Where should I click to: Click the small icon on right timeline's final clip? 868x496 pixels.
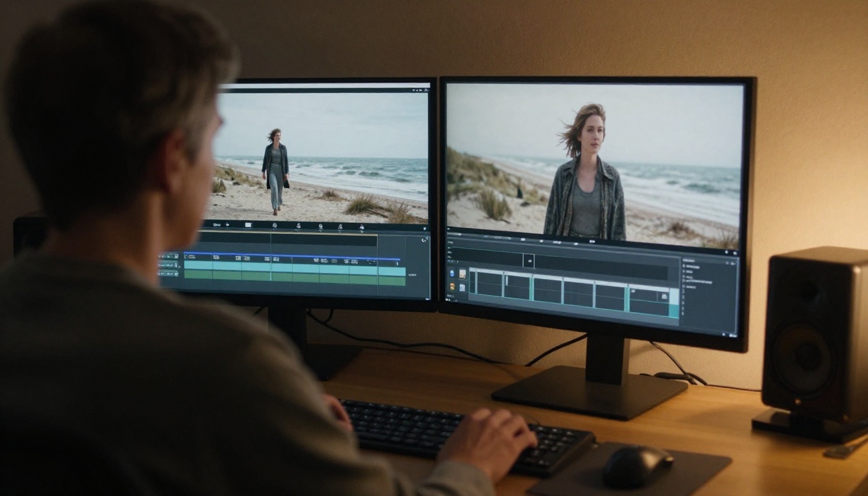[663, 296]
